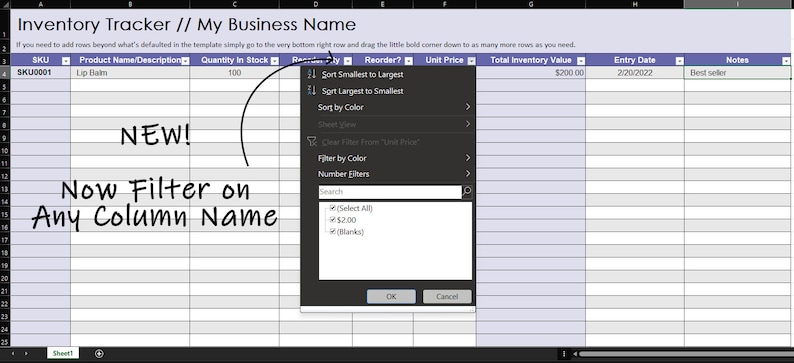Image resolution: width=794 pixels, height=363 pixels.
Task: Click the sort descending Z-A icon
Action: (312, 91)
